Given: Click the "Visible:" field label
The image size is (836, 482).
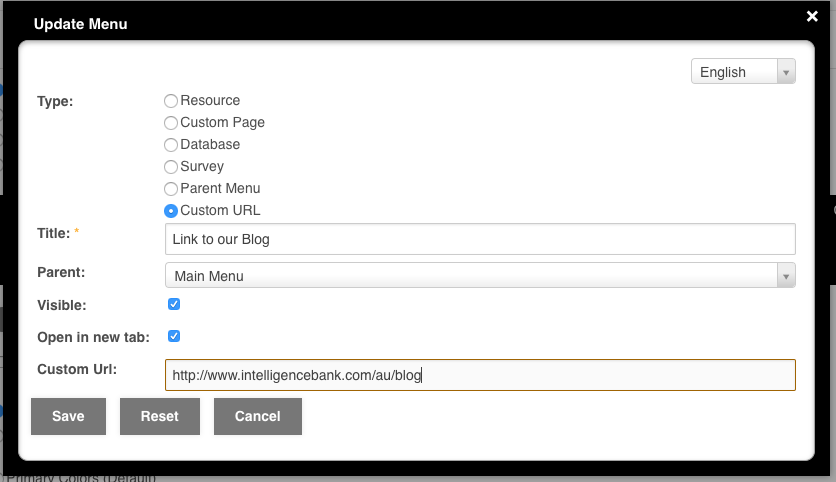Looking at the screenshot, I should pos(62,305).
